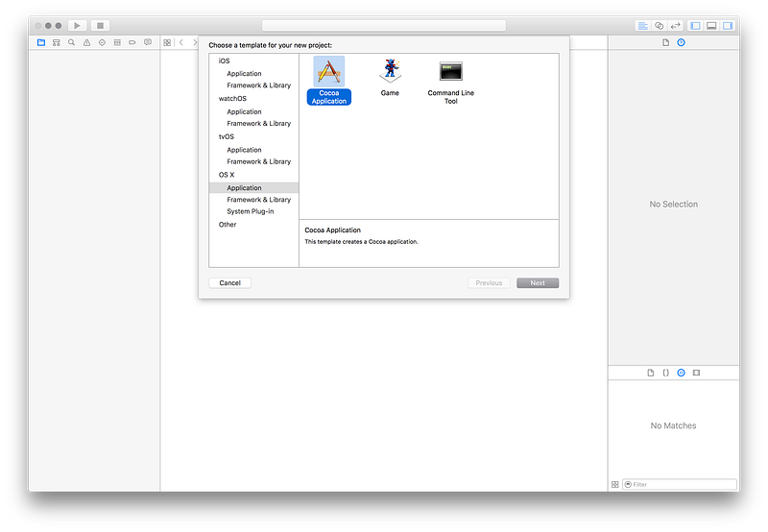Open the Test navigator diamond icon

pos(102,42)
